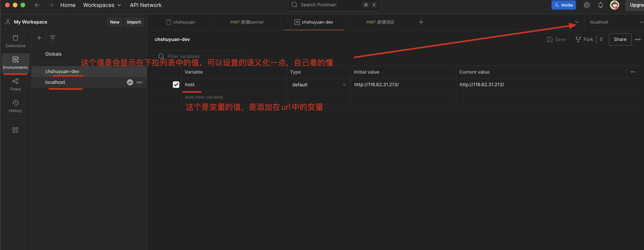
Task: Open the settings gear icon
Action: pos(587,5)
